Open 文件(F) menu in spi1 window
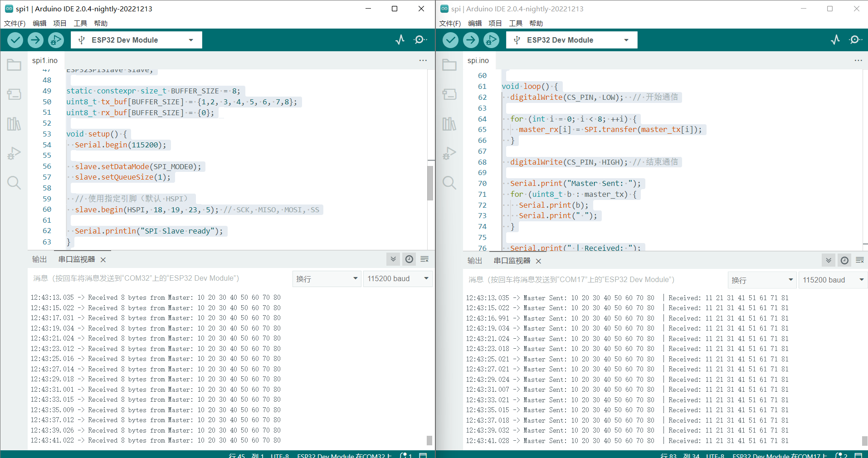 tap(15, 23)
